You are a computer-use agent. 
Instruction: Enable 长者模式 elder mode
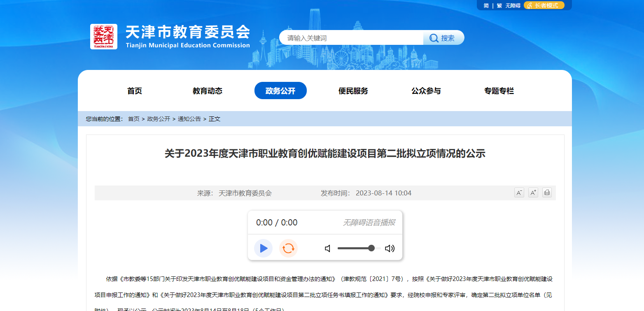tap(544, 5)
